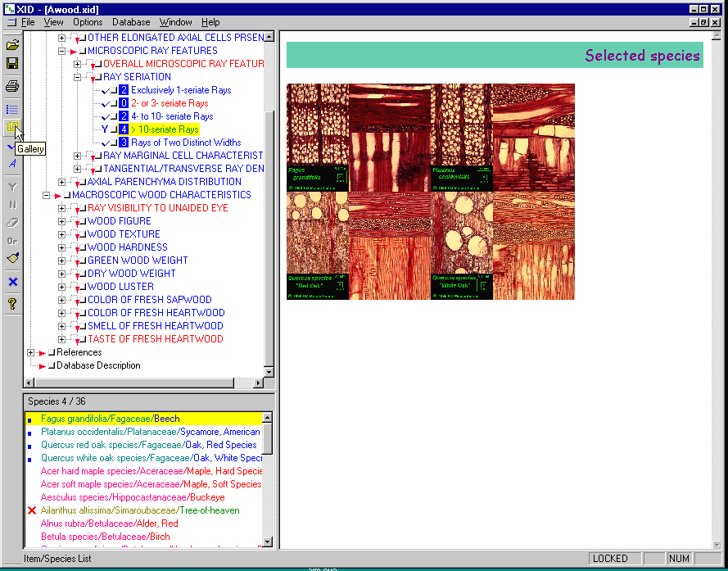The image size is (728, 571).
Task: Click the Save floppy disk icon
Action: pyautogui.click(x=12, y=63)
